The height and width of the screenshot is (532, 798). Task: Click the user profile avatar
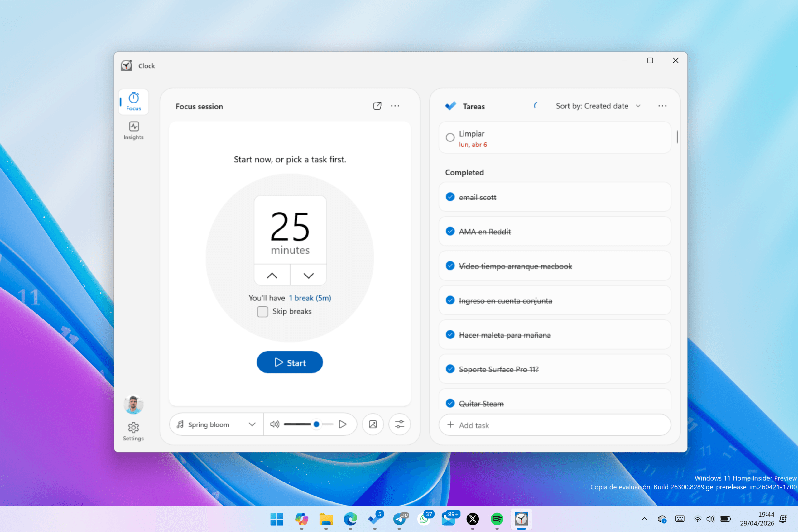tap(133, 405)
